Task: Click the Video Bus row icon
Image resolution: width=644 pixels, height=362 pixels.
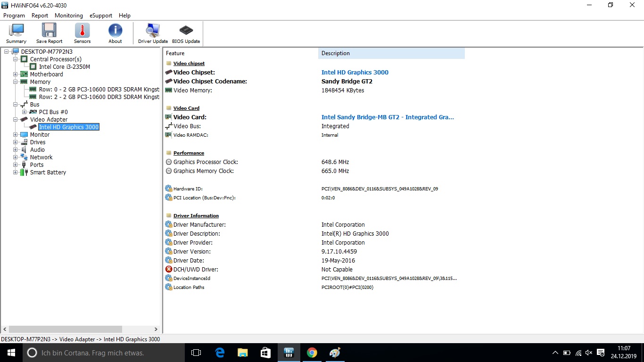Action: point(169,126)
